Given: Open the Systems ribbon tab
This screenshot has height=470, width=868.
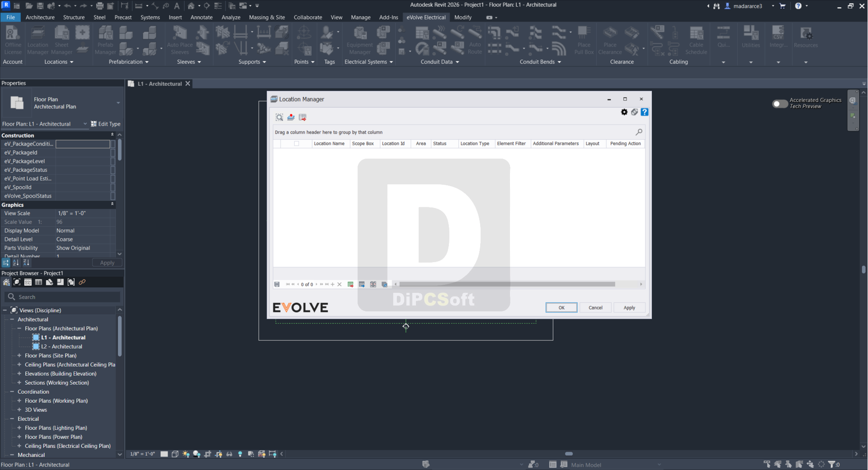Looking at the screenshot, I should tap(150, 17).
